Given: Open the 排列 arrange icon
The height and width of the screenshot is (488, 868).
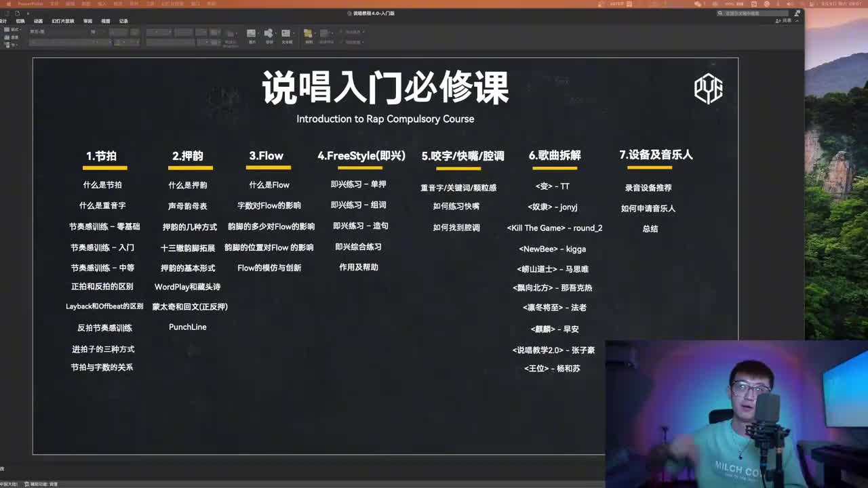Looking at the screenshot, I should 308,34.
